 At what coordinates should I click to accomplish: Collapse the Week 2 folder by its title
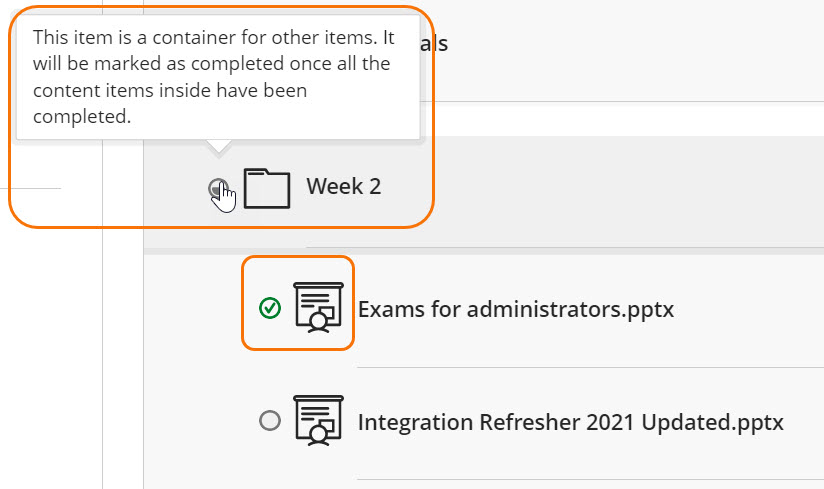click(x=343, y=186)
